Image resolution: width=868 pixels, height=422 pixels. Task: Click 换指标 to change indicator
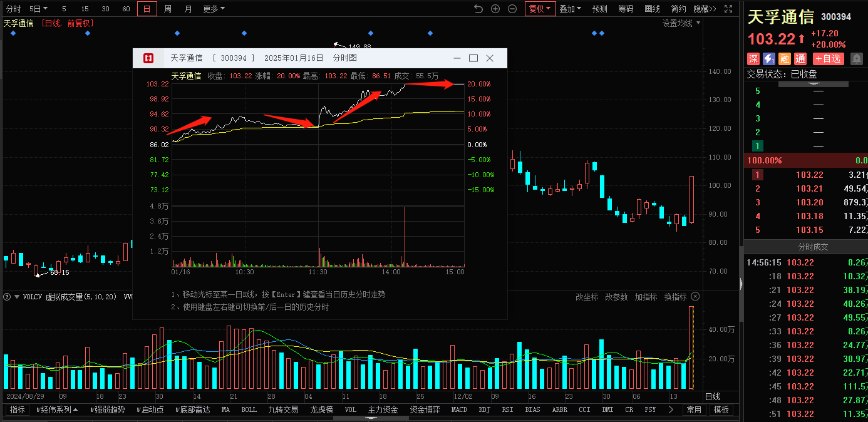pos(675,297)
